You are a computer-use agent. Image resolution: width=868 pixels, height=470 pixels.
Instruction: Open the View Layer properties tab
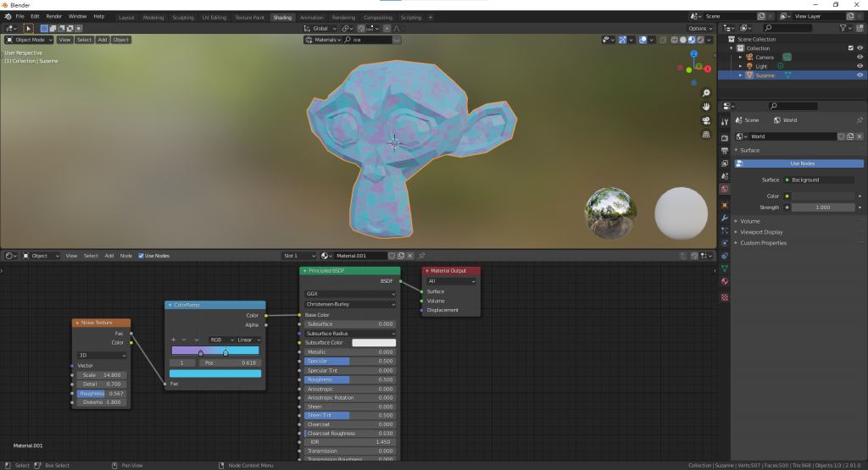click(x=725, y=163)
